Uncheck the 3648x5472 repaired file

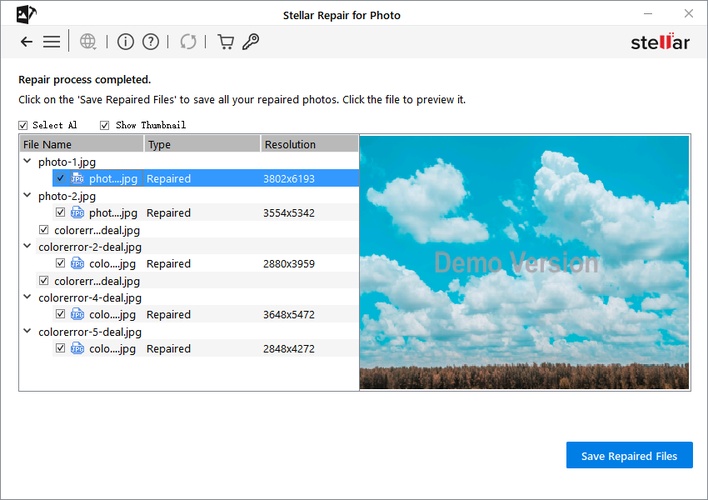(x=60, y=313)
